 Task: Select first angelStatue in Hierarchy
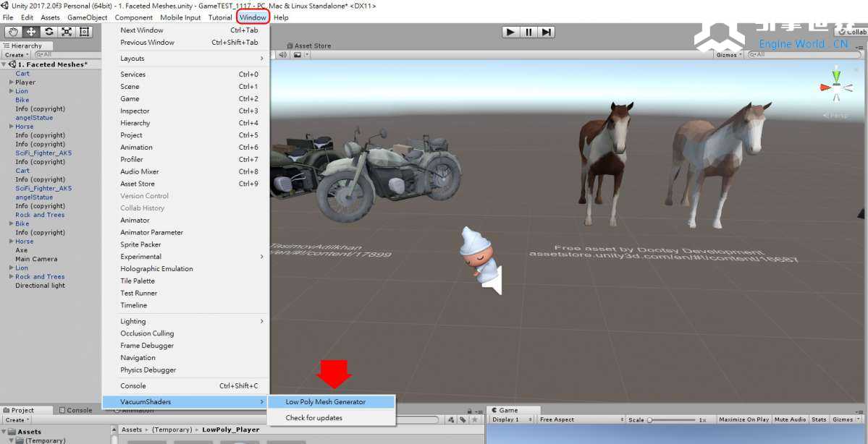pyautogui.click(x=34, y=117)
